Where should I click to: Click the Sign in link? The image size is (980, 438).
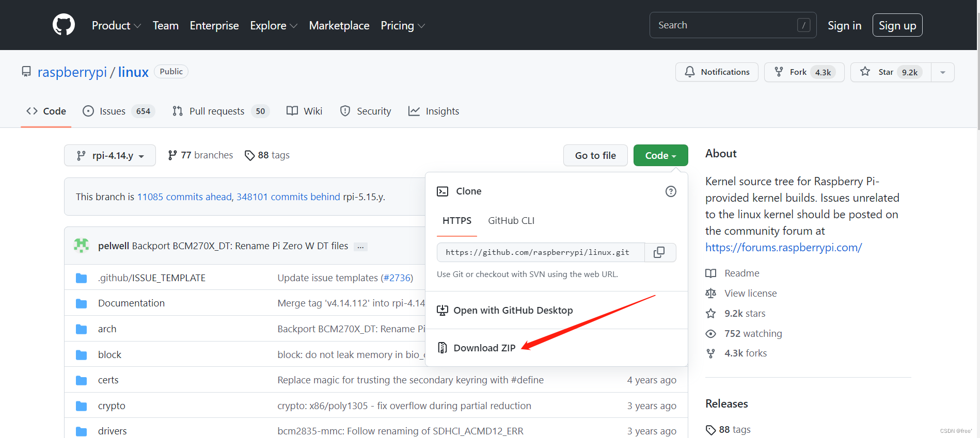pyautogui.click(x=844, y=25)
